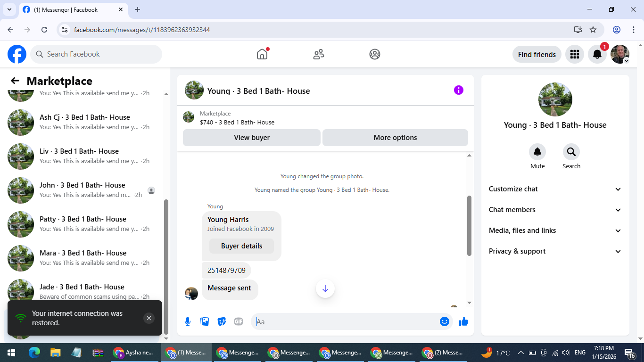Click the View buyer button

point(252,138)
